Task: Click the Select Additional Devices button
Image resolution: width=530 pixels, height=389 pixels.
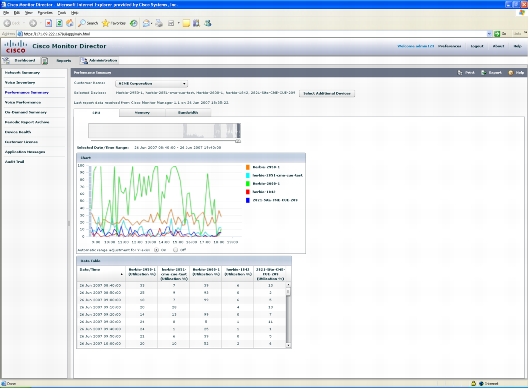Action: point(327,94)
